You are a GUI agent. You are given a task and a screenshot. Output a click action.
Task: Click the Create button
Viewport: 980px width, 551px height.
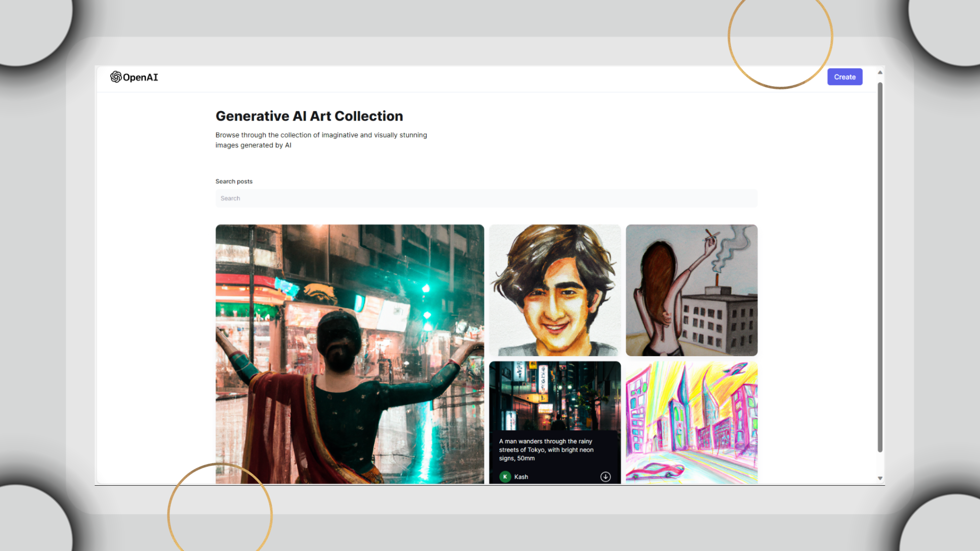tap(845, 77)
